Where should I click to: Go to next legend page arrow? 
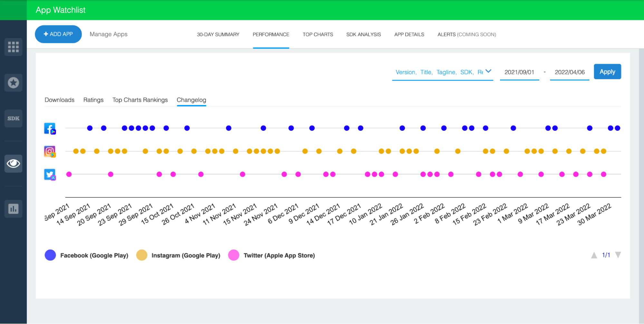(x=618, y=255)
